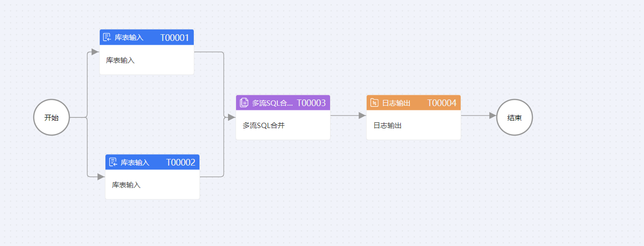
Task: Click the 多流SQL合并 body text of the purple node
Action: click(264, 126)
